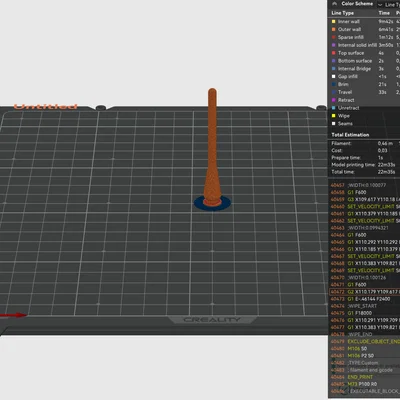This screenshot has width=400, height=400.
Task: Click the Untitled plate name label
Action: click(45, 107)
